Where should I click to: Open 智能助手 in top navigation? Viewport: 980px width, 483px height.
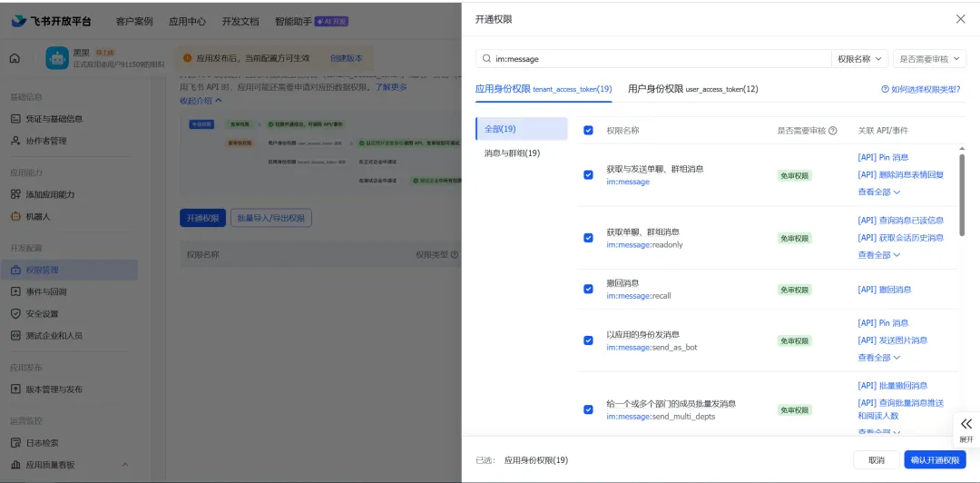point(293,21)
